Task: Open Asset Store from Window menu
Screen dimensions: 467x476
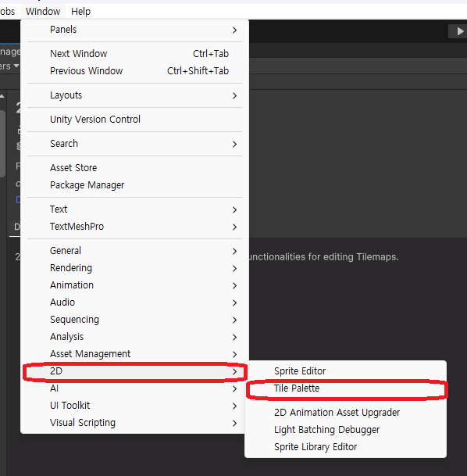Action: [x=134, y=168]
